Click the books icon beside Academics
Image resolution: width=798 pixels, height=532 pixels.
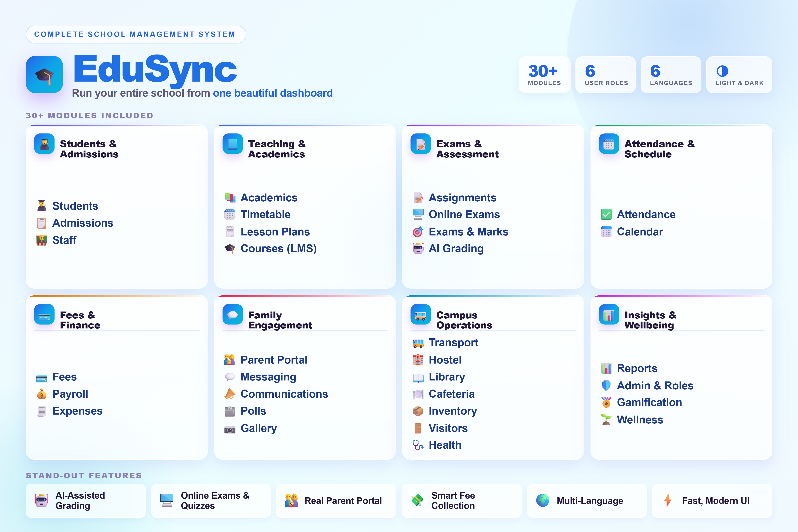click(230, 197)
